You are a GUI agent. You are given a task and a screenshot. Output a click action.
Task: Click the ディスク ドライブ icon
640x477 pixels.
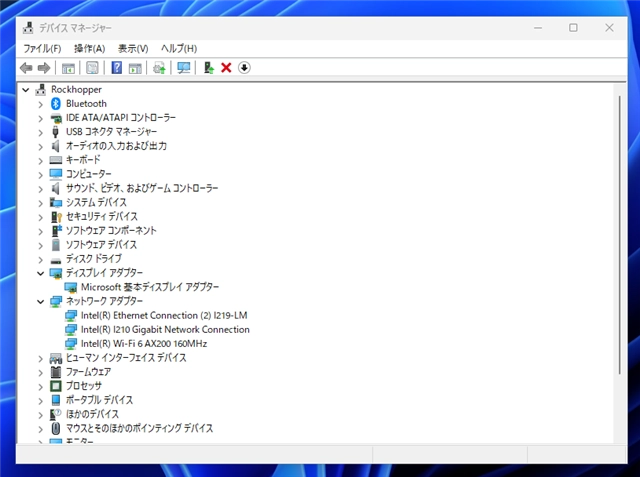[x=56, y=260]
